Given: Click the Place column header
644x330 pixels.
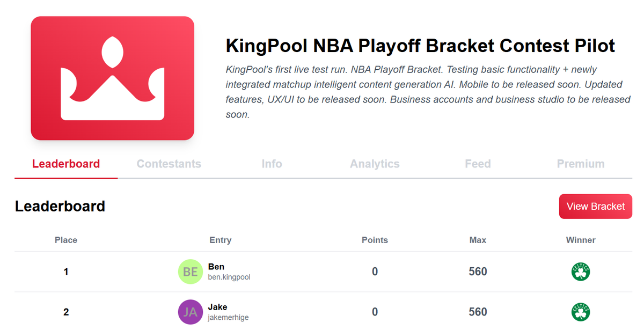Looking at the screenshot, I should [x=65, y=240].
